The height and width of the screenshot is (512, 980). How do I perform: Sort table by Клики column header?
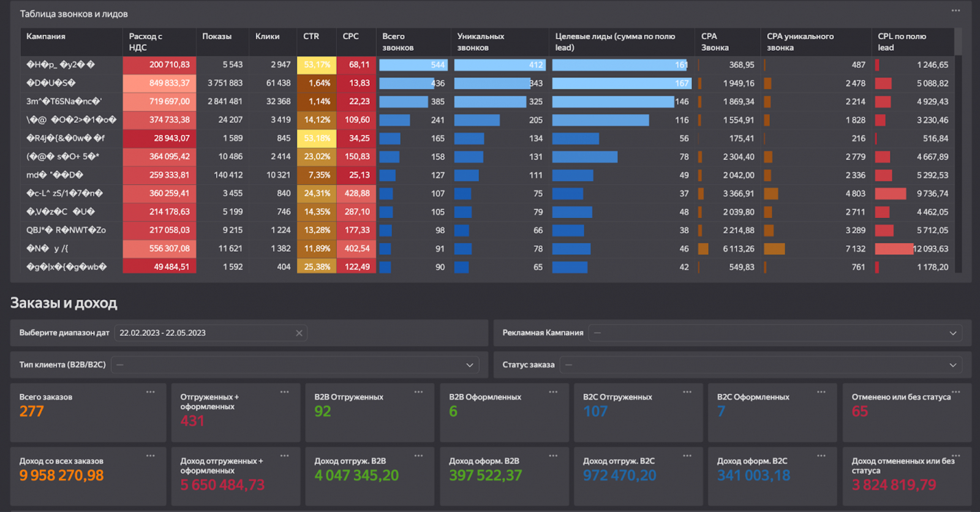point(267,37)
